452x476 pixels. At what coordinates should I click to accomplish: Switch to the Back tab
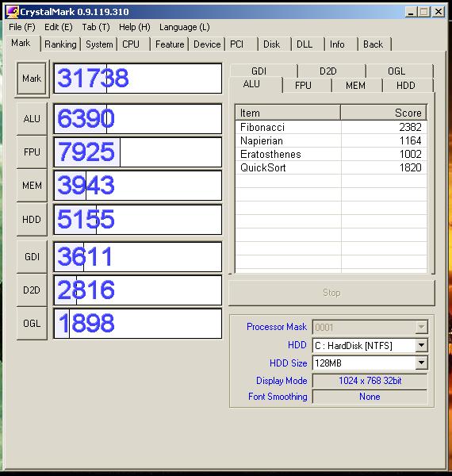point(375,44)
